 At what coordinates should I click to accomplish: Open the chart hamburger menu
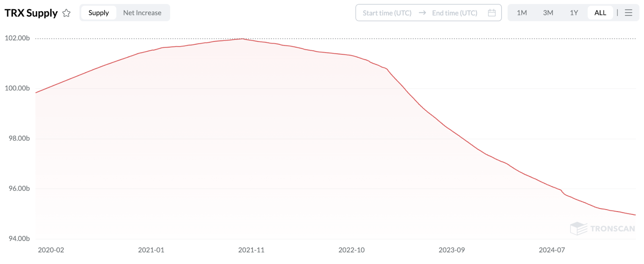pos(628,13)
